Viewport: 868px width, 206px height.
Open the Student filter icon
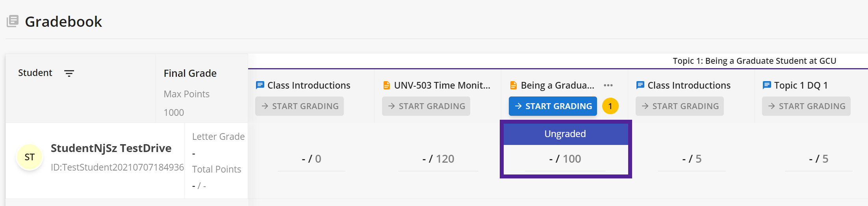69,73
